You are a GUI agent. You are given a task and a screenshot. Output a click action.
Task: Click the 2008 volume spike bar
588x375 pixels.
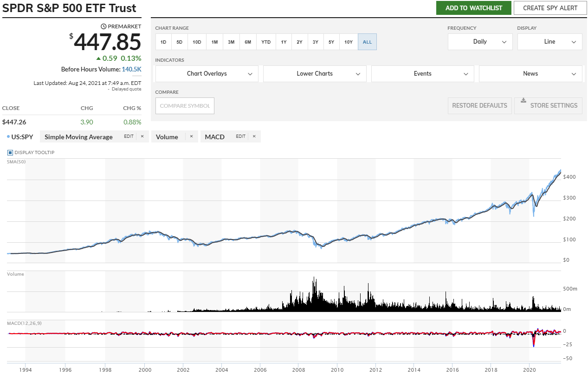pyautogui.click(x=315, y=294)
